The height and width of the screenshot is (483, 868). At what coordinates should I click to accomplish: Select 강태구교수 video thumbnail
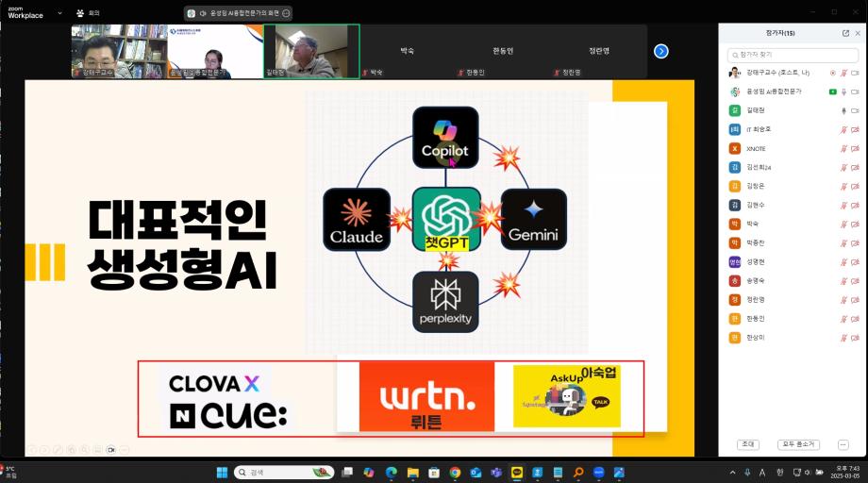point(119,51)
